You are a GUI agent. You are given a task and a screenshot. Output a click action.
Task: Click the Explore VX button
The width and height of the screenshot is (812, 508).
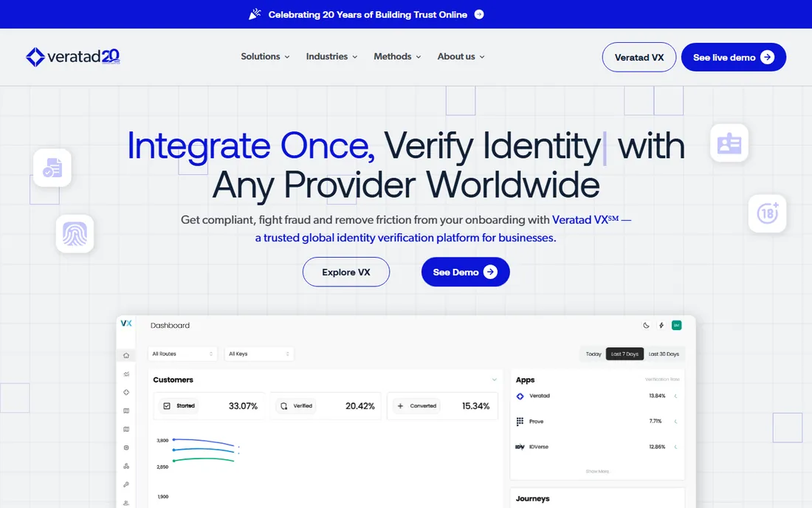346,272
